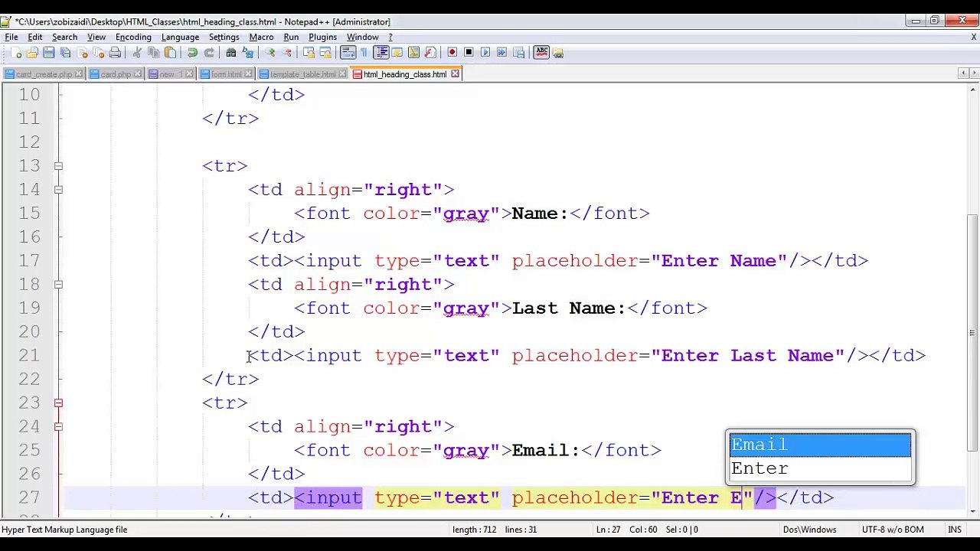
Task: Open the Function List panel icon
Action: (x=430, y=53)
